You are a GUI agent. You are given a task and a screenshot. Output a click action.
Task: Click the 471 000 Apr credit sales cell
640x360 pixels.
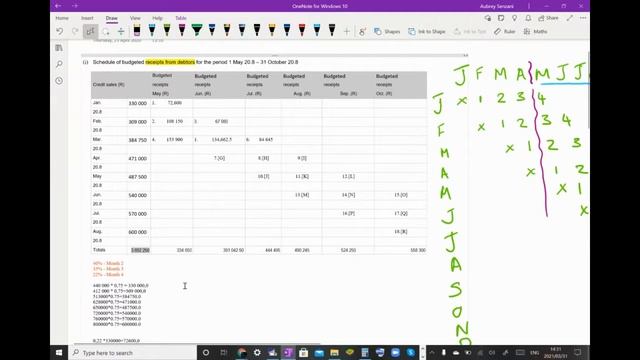138,158
